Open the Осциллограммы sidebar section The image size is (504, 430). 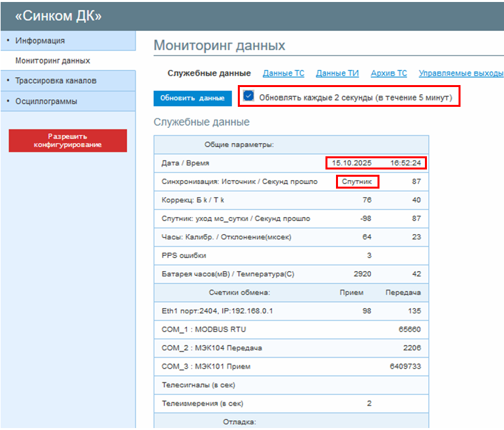tap(46, 102)
